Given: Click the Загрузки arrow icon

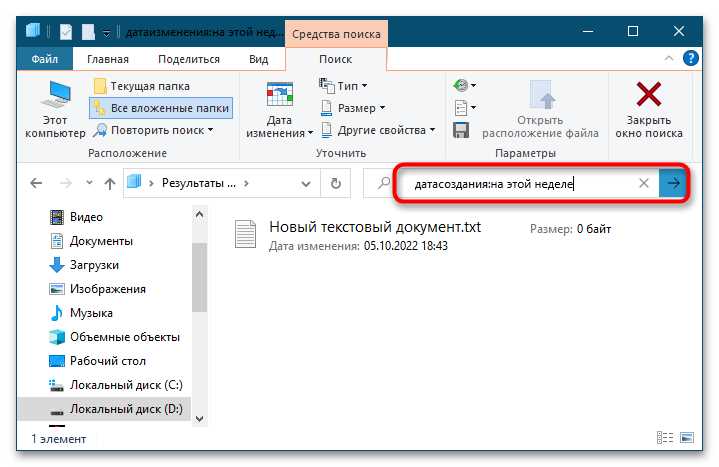Looking at the screenshot, I should (56, 265).
